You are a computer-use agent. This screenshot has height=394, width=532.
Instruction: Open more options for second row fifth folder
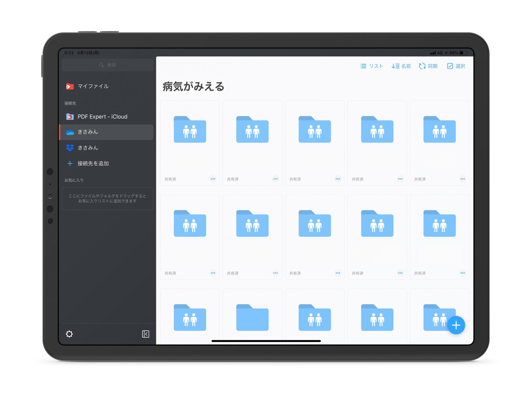[x=463, y=273]
